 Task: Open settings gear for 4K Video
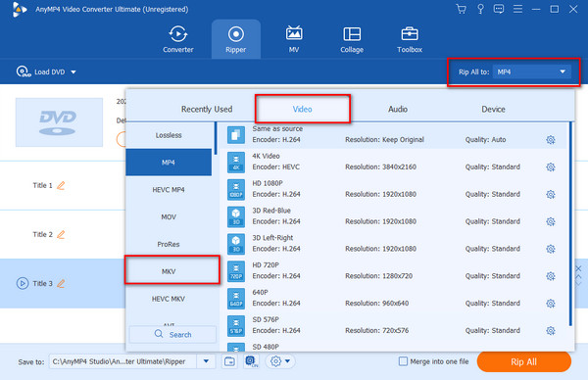pos(550,167)
